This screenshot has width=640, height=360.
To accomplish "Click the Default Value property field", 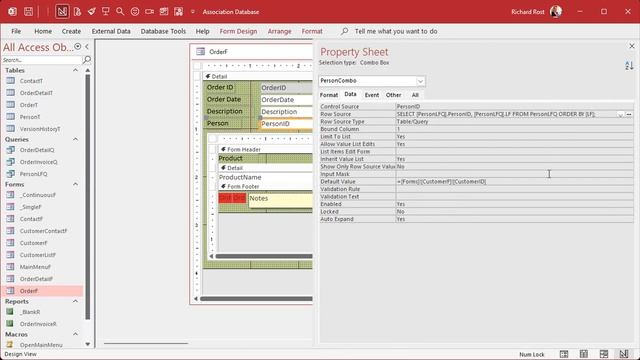I will (514, 182).
